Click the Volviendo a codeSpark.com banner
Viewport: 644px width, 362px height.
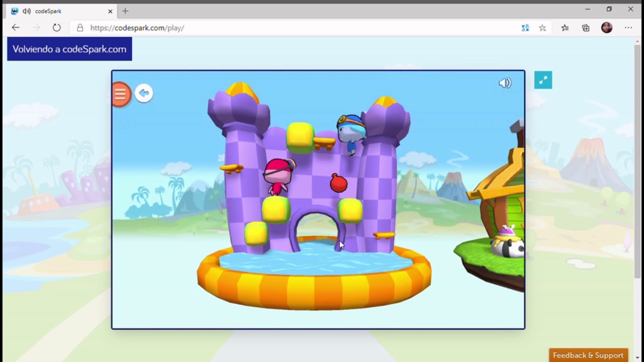tap(69, 49)
